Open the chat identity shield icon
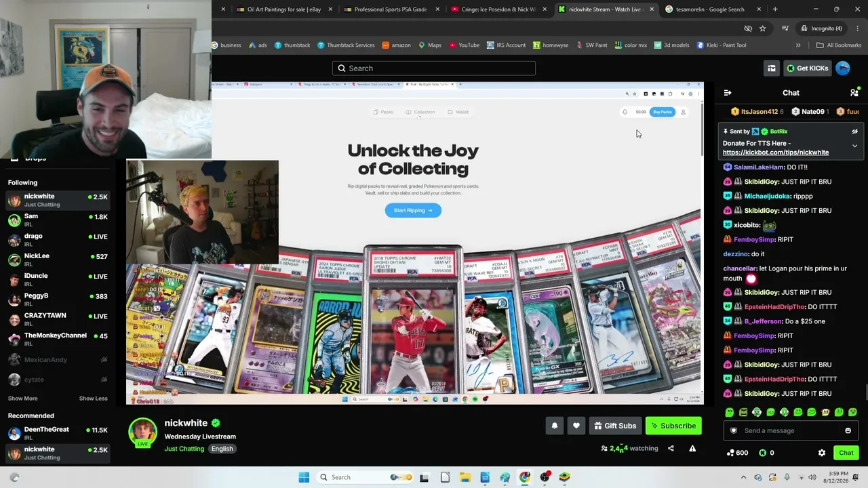This screenshot has width=868, height=488. (734, 430)
